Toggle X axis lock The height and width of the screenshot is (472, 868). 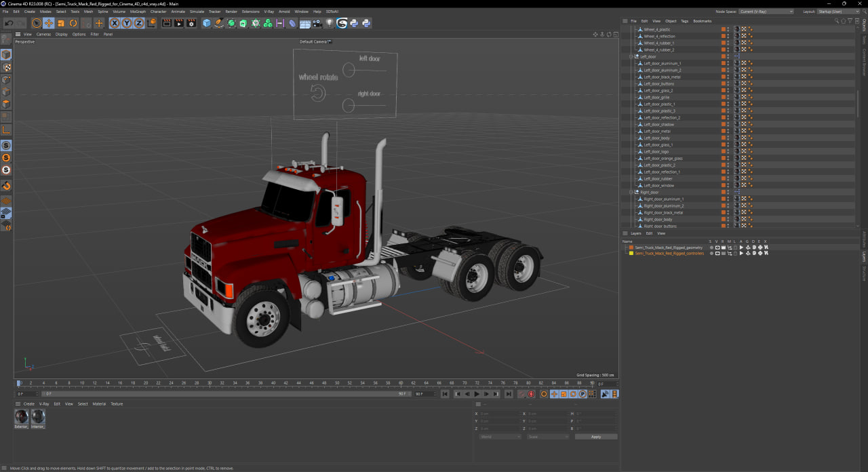115,23
